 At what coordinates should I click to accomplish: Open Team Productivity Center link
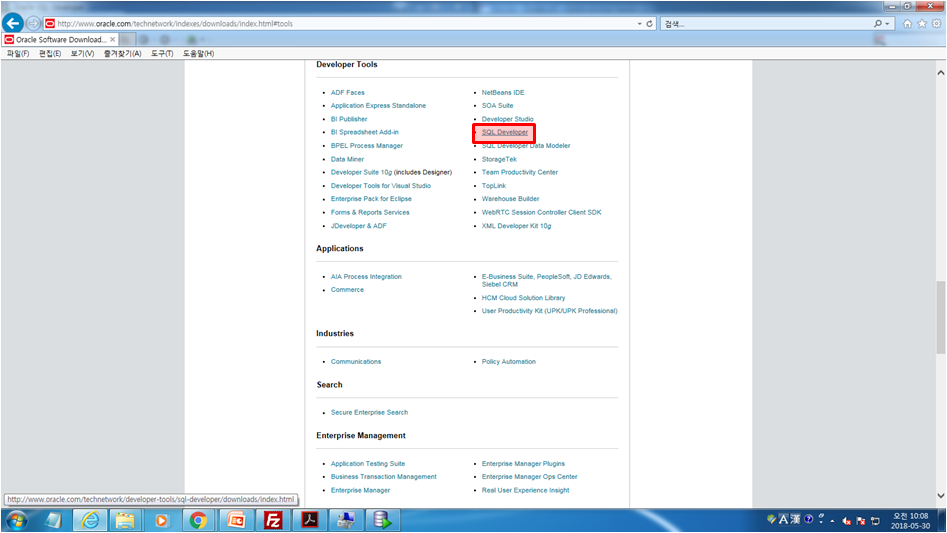[x=519, y=172]
